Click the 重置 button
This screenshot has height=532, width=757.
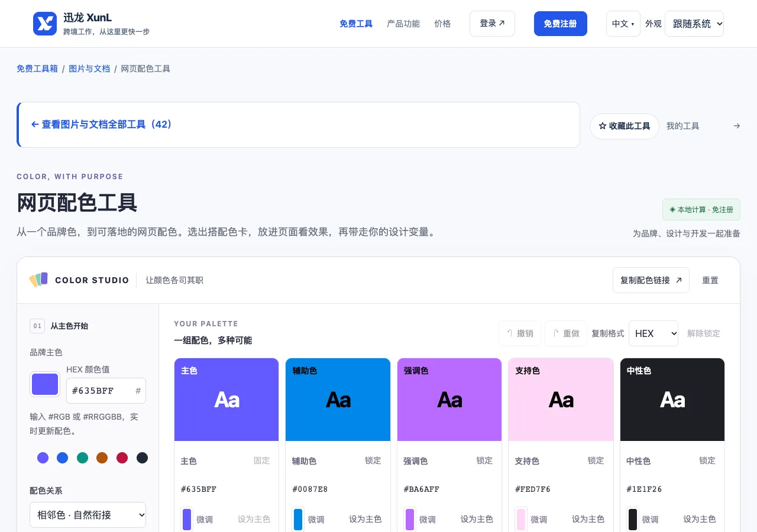[710, 280]
